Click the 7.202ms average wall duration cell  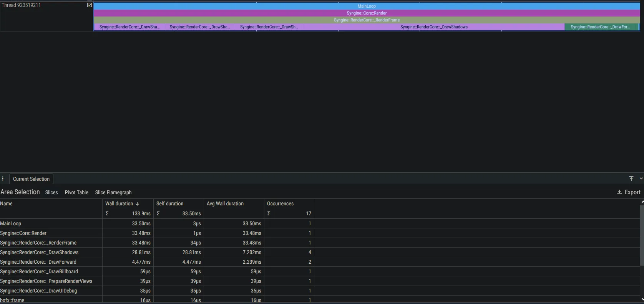pos(252,252)
